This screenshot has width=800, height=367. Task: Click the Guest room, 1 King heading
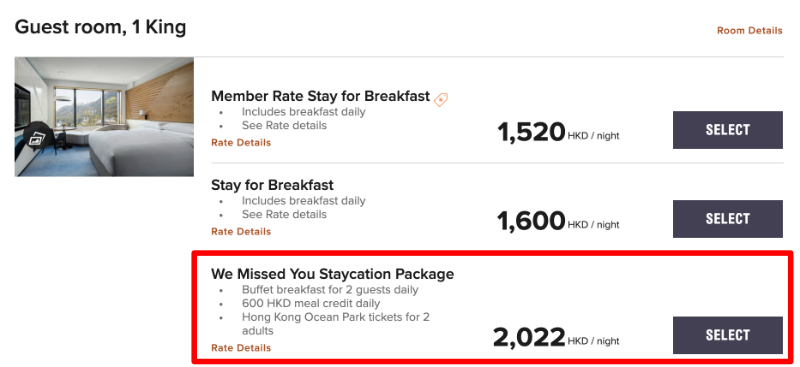pyautogui.click(x=101, y=27)
